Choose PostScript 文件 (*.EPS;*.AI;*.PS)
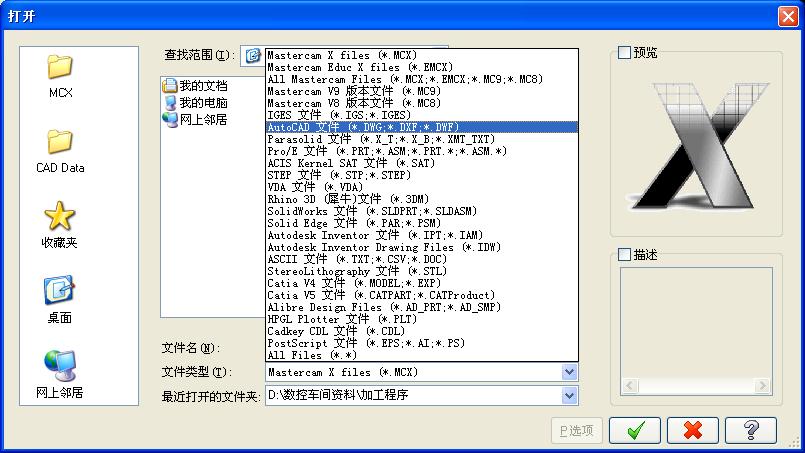The height and width of the screenshot is (453, 805). 422,343
